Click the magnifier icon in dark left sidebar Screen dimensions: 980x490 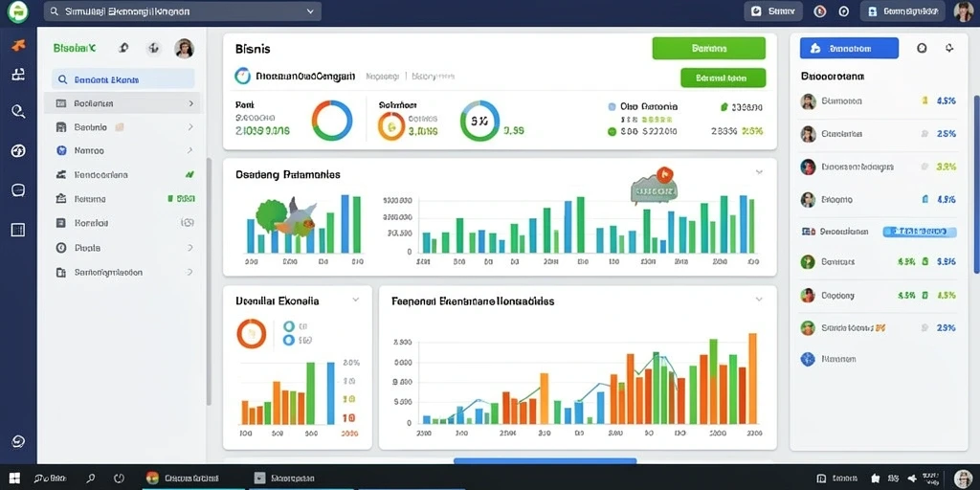18,112
